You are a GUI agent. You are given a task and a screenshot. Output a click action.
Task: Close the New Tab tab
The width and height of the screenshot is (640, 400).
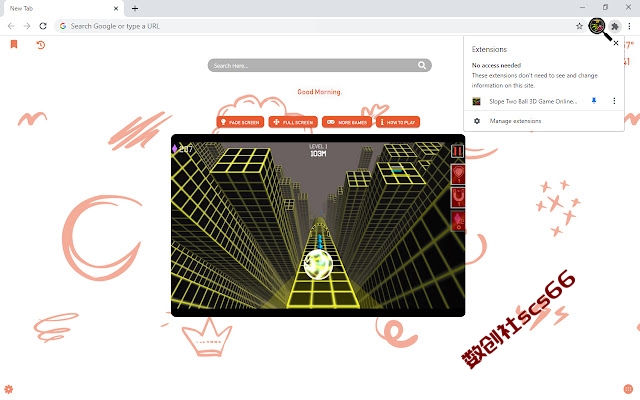click(116, 8)
